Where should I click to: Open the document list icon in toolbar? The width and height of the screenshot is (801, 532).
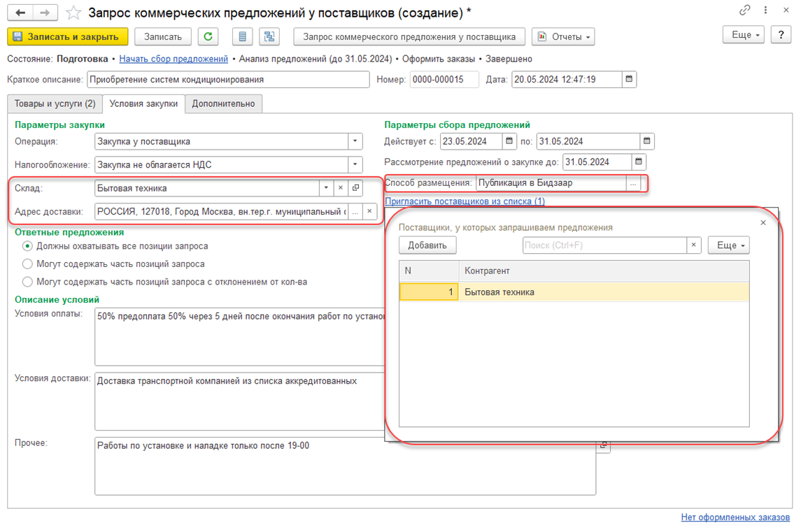coord(242,37)
